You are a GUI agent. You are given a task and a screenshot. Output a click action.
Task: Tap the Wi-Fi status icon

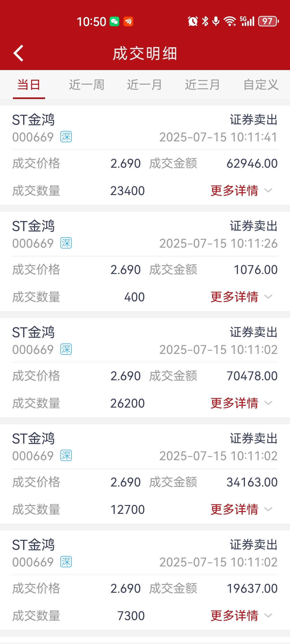coord(230,21)
